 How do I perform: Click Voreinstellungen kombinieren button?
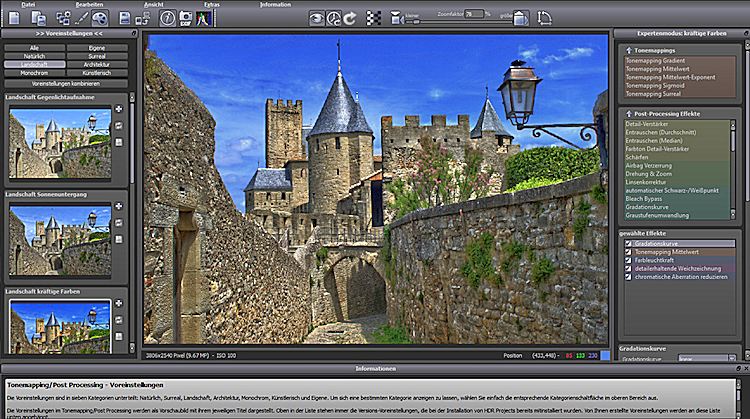point(65,83)
